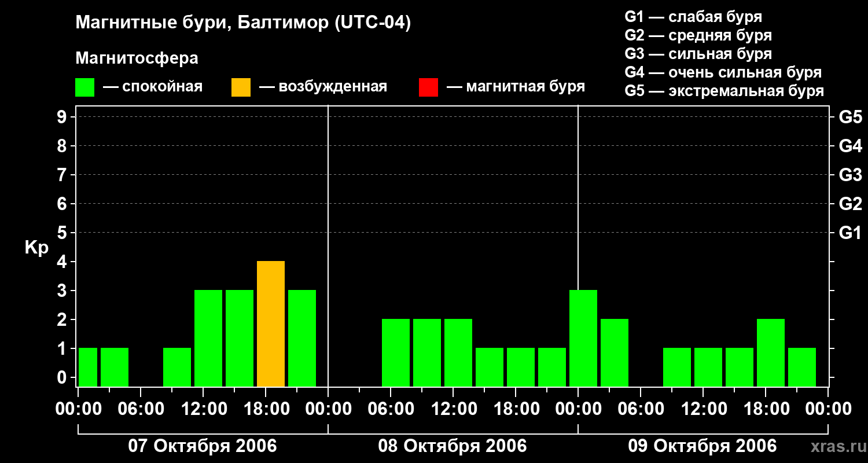
Task: Click the chart title 'Магнитные бури, Балтимор (UTC-04)'
Action: 243,23
